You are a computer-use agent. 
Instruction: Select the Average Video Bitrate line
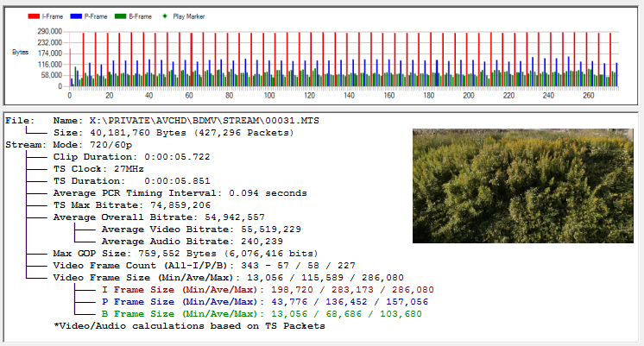pyautogui.click(x=200, y=230)
